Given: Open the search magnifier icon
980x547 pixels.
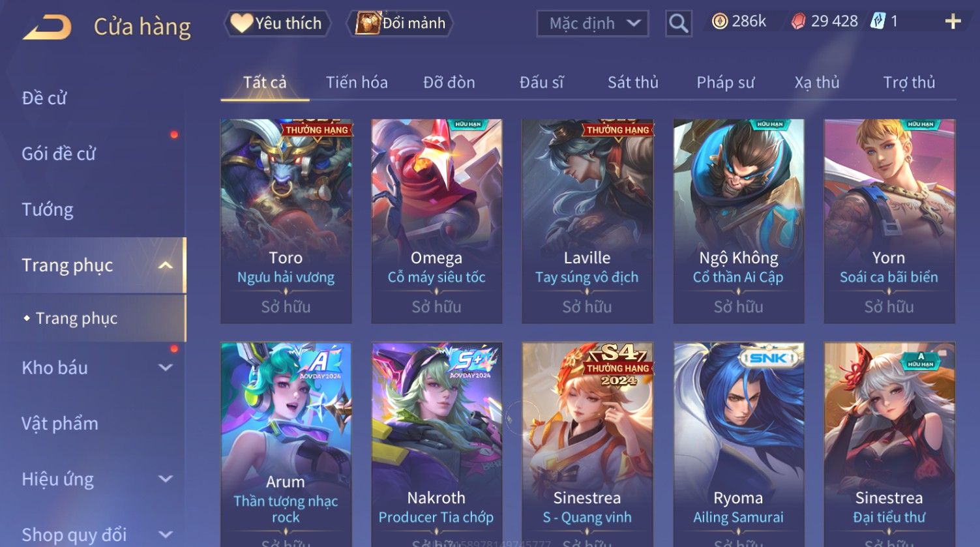Looking at the screenshot, I should coord(678,23).
